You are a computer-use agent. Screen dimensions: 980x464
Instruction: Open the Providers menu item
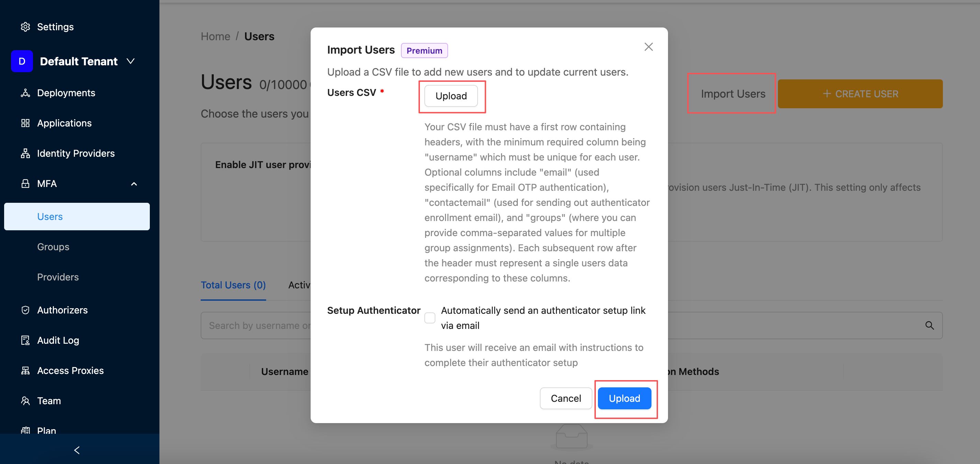pos(58,277)
